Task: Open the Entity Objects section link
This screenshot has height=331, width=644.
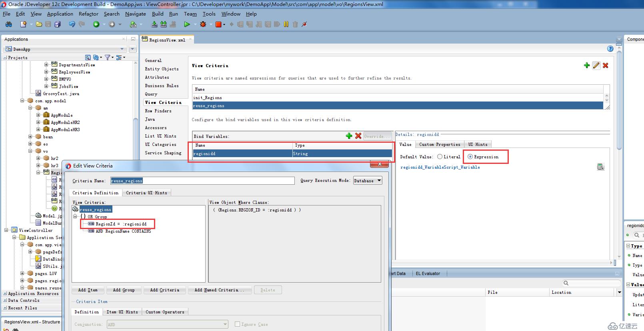Action: pyautogui.click(x=162, y=69)
